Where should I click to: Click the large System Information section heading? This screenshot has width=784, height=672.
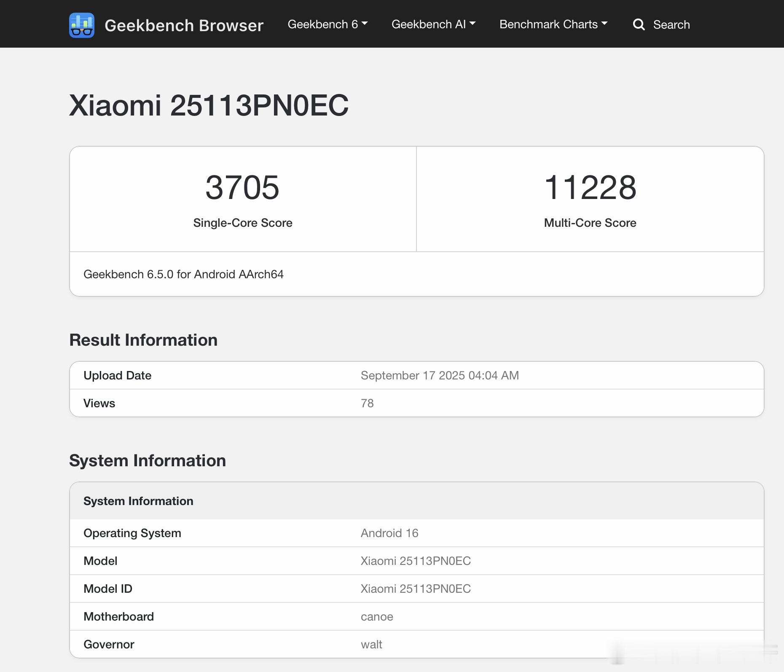pos(148,460)
